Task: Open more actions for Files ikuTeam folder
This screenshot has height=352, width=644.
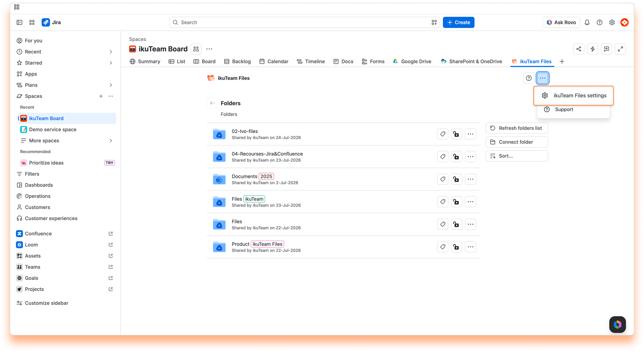Action: pyautogui.click(x=470, y=202)
